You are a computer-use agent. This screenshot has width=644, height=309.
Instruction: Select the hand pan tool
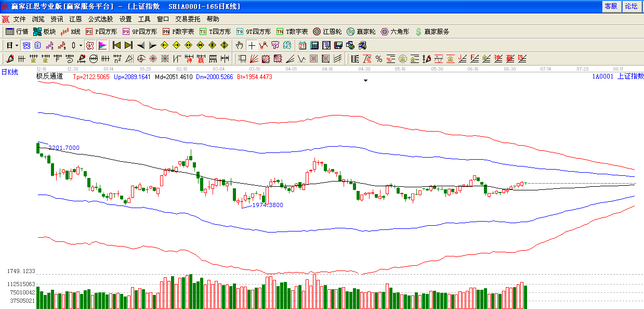[240, 45]
